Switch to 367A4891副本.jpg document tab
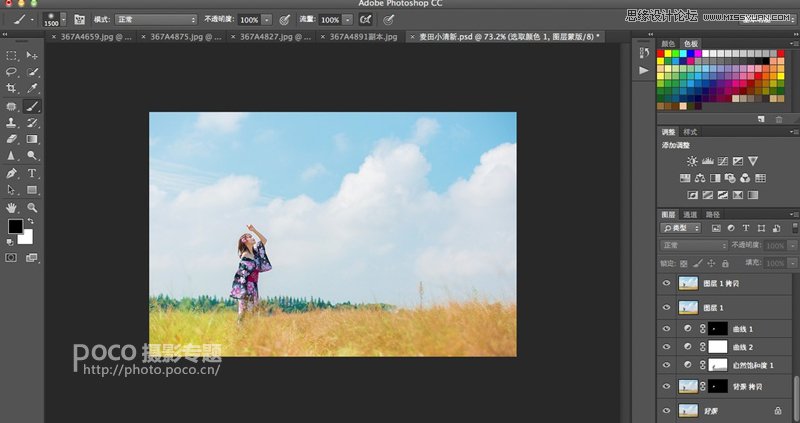The width and height of the screenshot is (800, 423). pos(363,37)
